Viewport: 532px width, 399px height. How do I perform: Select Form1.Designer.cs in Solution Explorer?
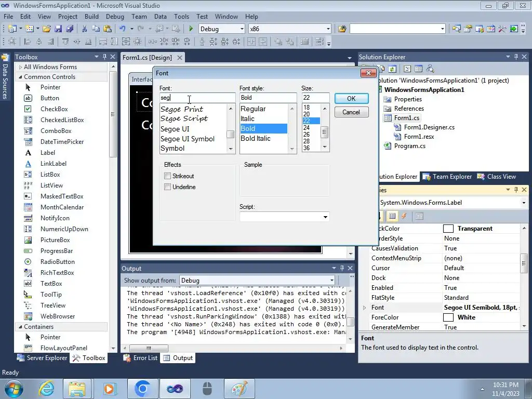coord(429,127)
